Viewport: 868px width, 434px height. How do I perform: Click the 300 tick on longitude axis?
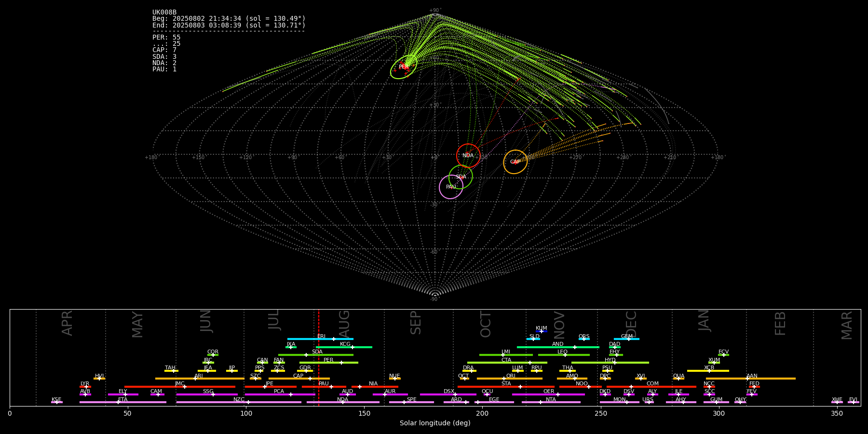coord(719,413)
